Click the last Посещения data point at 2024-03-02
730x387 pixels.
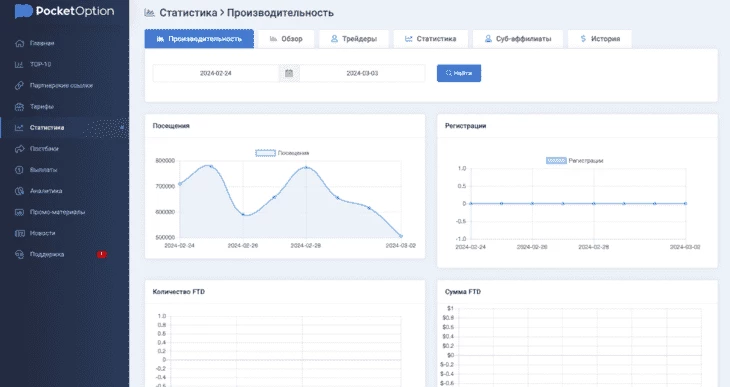click(401, 236)
